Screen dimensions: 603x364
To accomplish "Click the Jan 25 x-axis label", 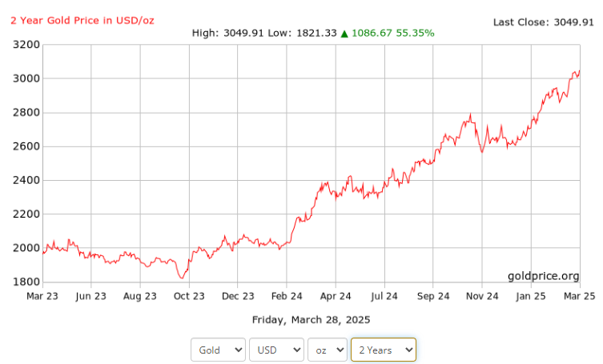I will click(x=530, y=295).
